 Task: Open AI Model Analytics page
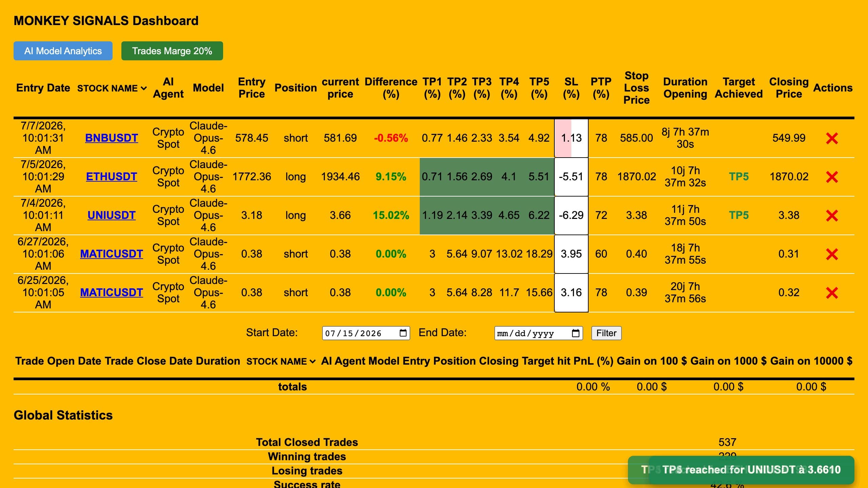(63, 51)
